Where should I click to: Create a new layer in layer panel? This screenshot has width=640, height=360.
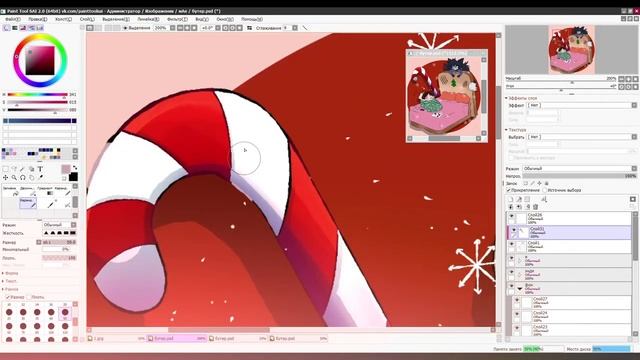(511, 199)
